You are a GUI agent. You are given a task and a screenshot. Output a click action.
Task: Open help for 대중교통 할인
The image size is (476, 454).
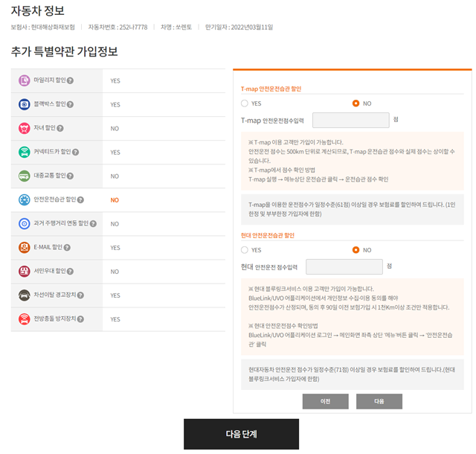[70, 176]
